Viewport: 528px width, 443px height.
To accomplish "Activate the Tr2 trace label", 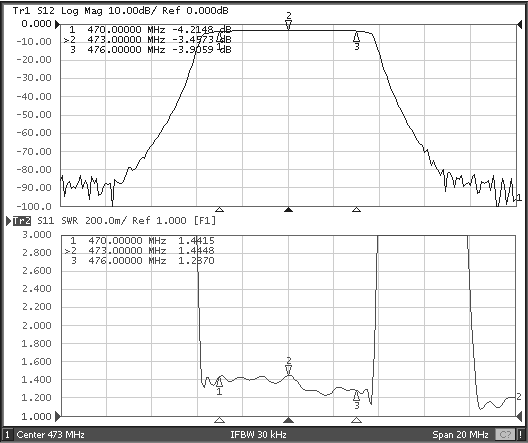I will (x=22, y=221).
